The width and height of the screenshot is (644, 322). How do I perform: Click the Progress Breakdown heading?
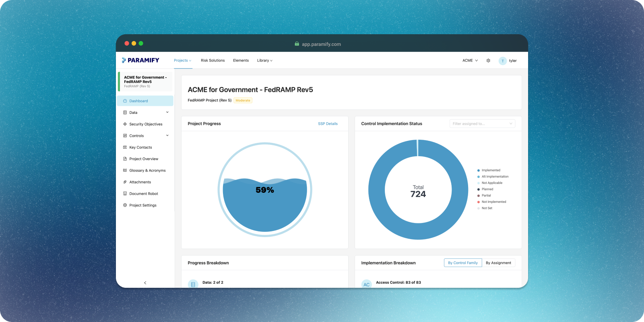tap(208, 263)
